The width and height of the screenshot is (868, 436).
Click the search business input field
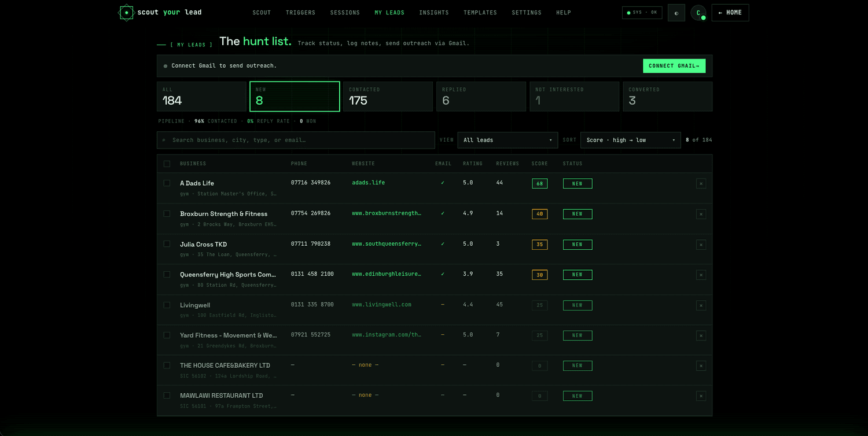296,140
